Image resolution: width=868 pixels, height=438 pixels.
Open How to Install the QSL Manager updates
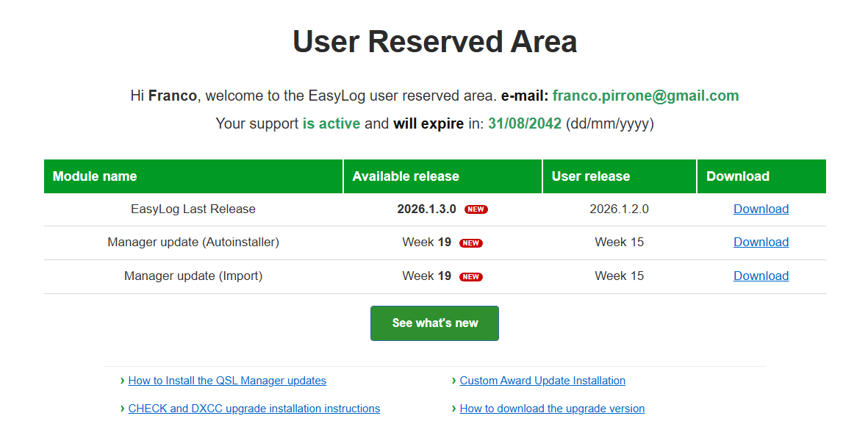coord(227,381)
